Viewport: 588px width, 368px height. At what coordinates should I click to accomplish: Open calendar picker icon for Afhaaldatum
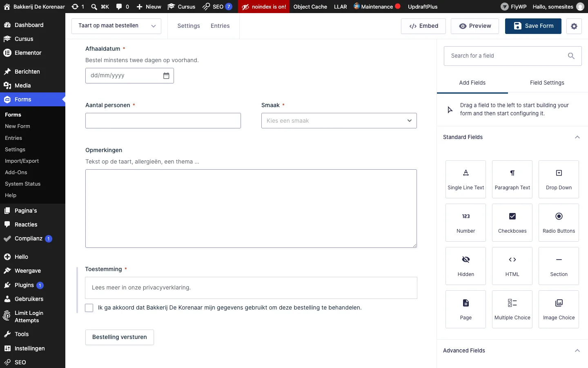point(166,76)
